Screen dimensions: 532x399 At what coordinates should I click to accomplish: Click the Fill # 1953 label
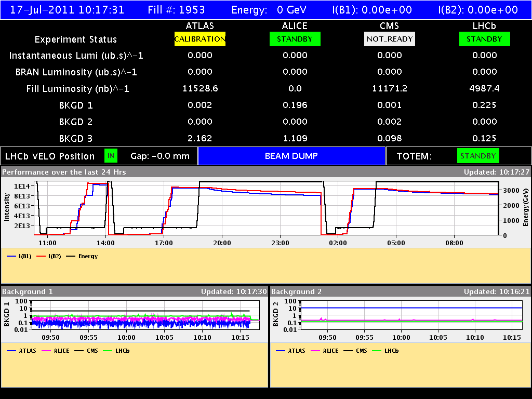(x=176, y=10)
